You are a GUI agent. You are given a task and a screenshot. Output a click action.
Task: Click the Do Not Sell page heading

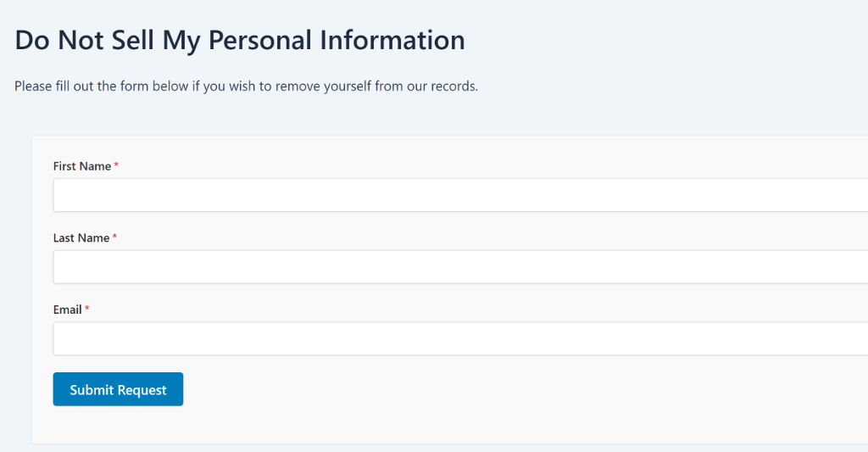(240, 40)
